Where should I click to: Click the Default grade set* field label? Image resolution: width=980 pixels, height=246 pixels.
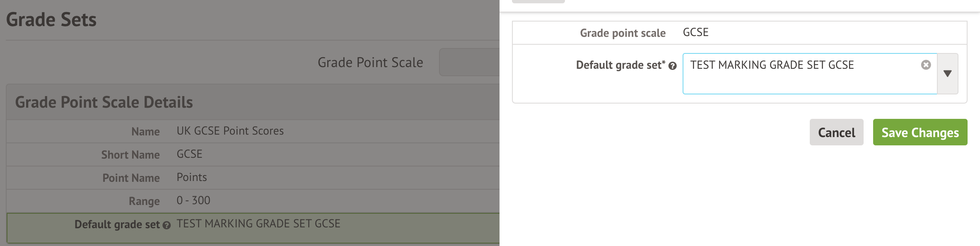click(x=620, y=65)
